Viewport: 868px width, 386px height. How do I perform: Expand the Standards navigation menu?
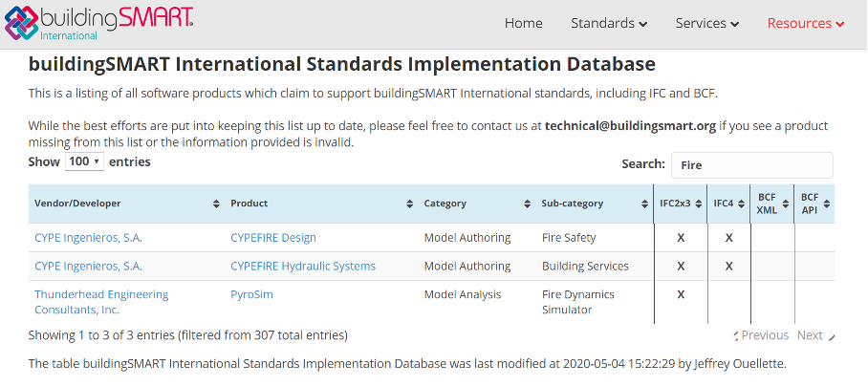coord(608,23)
